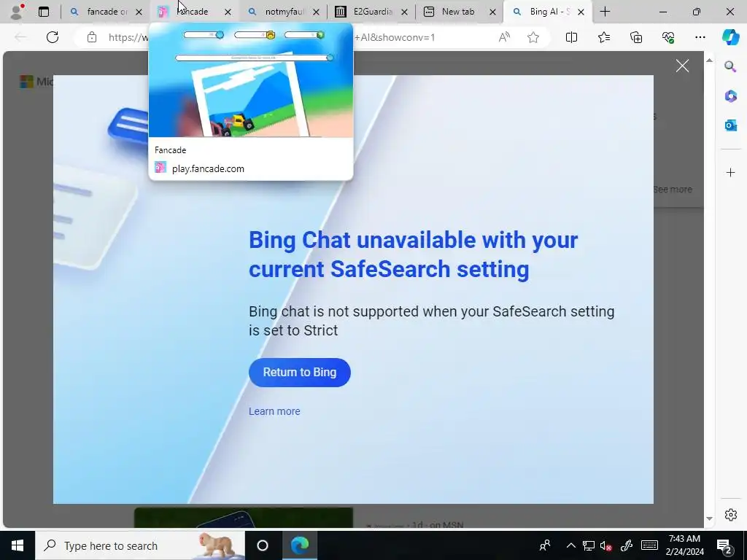747x560 pixels.
Task: Open Settings and more menu
Action: coord(700,37)
